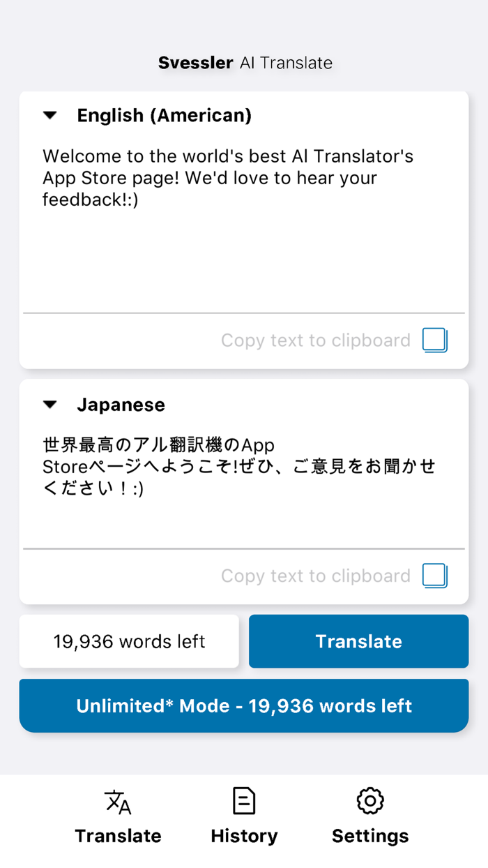The width and height of the screenshot is (488, 868).
Task: Collapse the English (American) language selector
Action: (50, 115)
